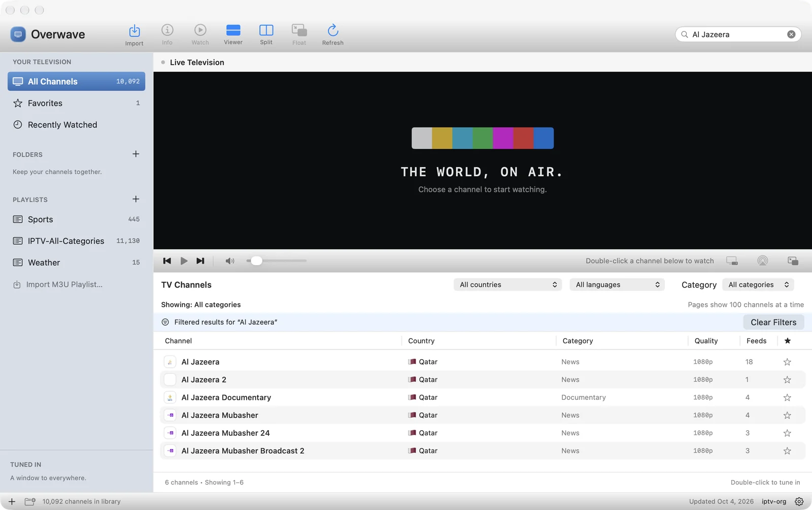Click the new folder status bar icon
The width and height of the screenshot is (812, 510).
tap(30, 501)
